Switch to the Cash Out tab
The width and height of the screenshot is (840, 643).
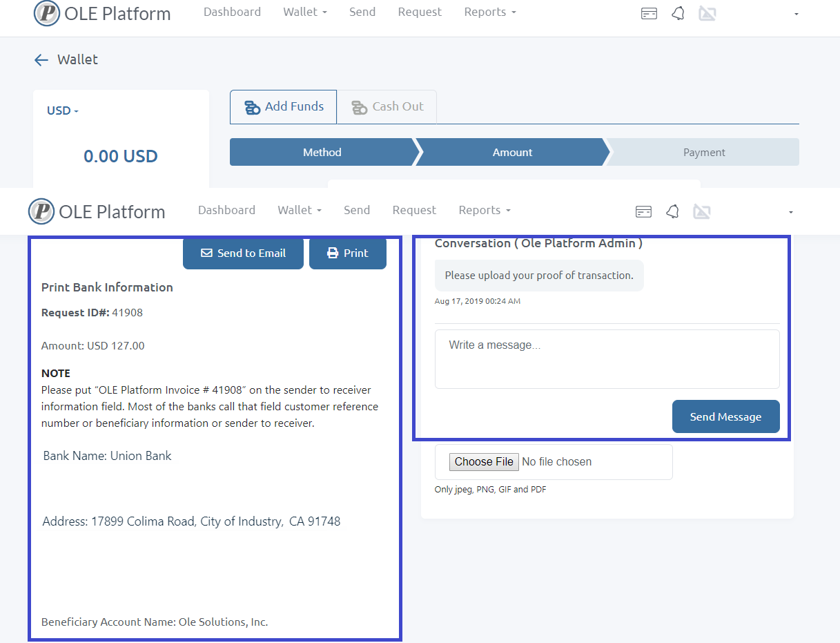(387, 107)
